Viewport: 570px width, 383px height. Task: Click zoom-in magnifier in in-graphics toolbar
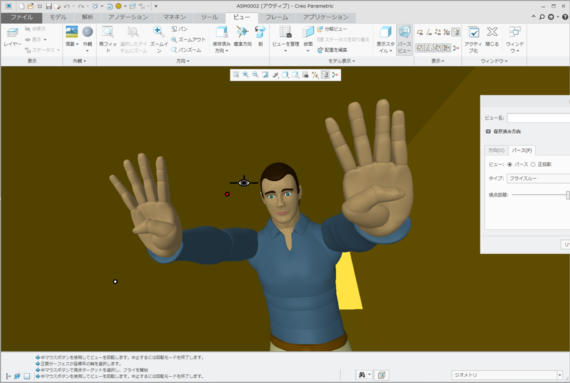246,75
